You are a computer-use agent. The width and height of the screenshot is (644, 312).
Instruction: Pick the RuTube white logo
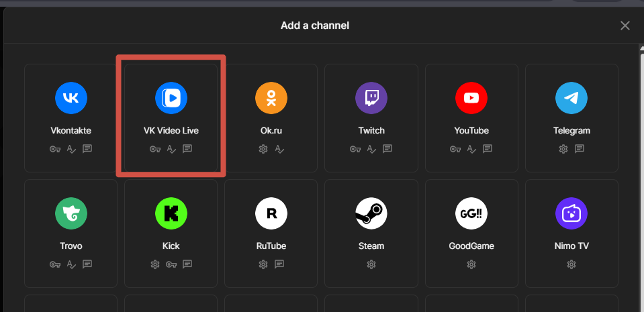pos(271,213)
